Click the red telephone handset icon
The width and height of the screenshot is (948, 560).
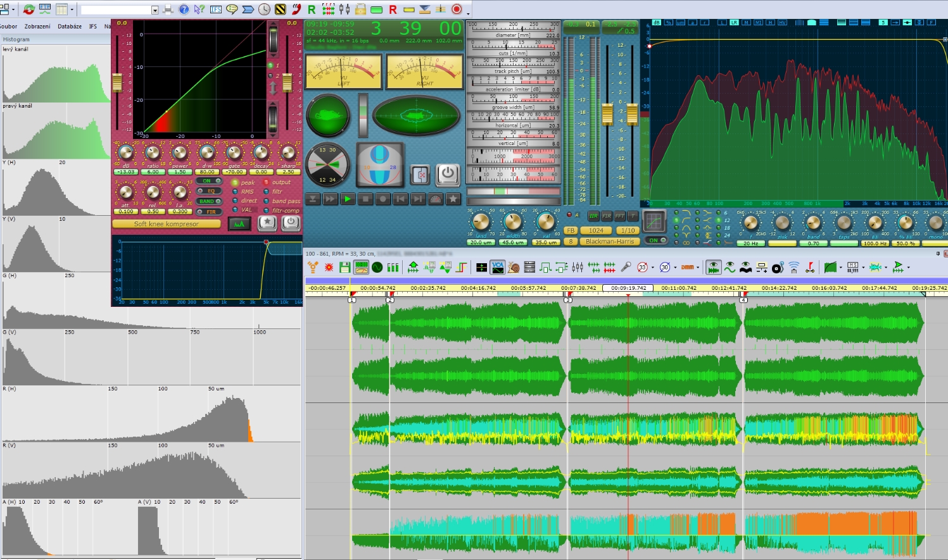coord(296,9)
